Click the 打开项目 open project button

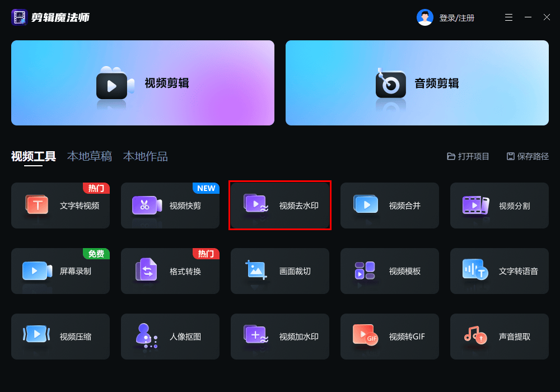click(468, 157)
